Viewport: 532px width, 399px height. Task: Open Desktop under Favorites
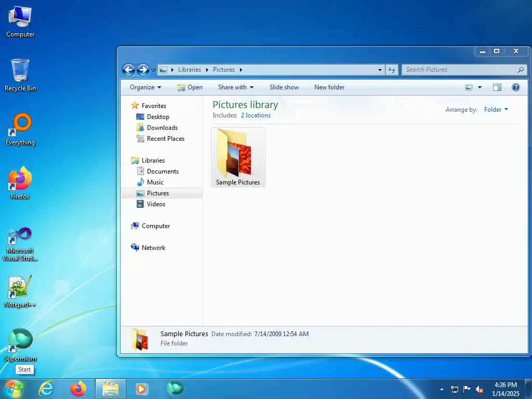(153, 117)
